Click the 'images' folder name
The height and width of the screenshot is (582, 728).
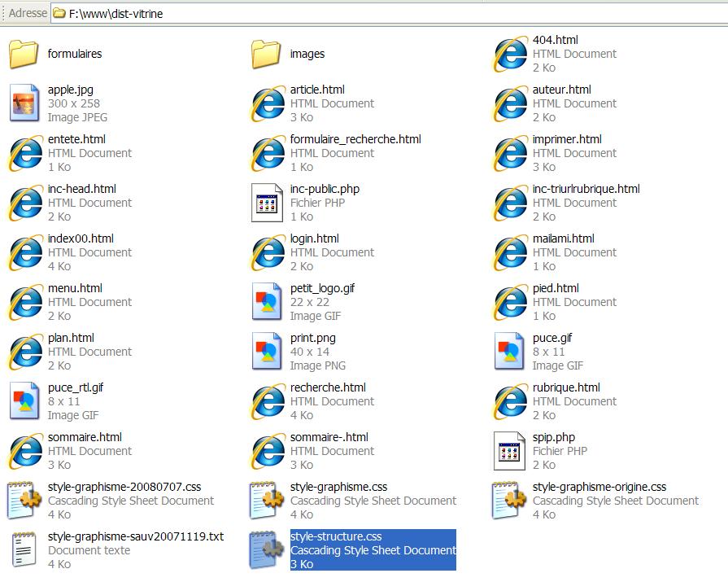[x=307, y=54]
